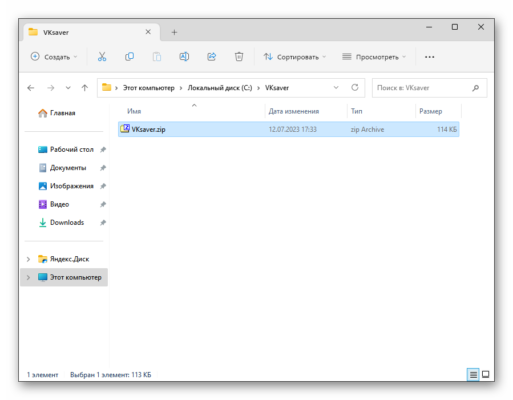Image resolution: width=513 pixels, height=400 pixels.
Task: Expand the Яндекс.Диск tree node
Action: pyautogui.click(x=28, y=259)
